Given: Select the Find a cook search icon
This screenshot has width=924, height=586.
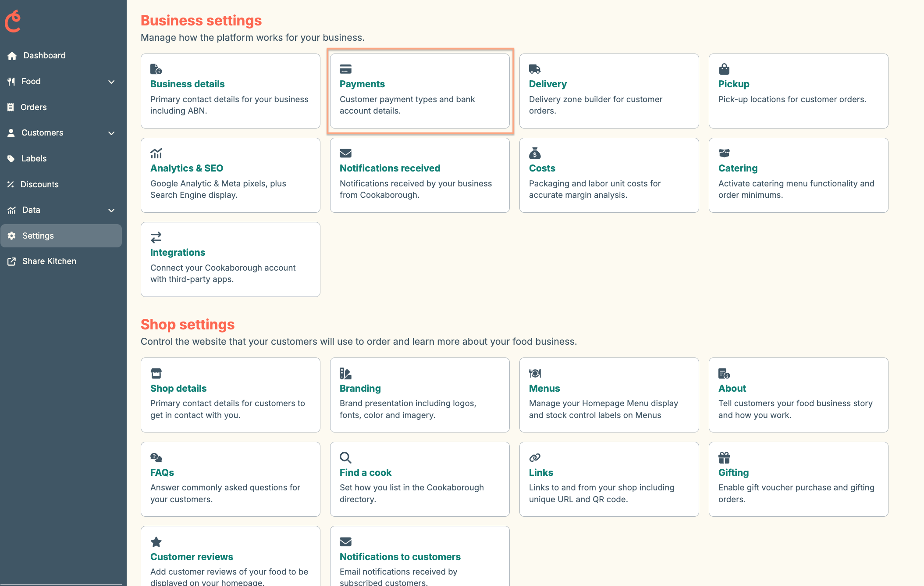Looking at the screenshot, I should point(345,457).
